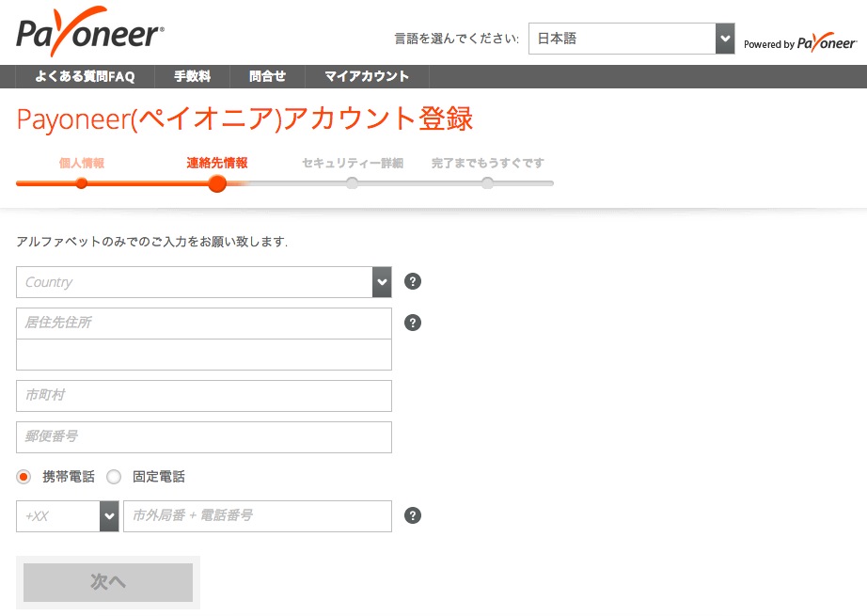Click the 次へ button
Screen dimensions: 867x616
[x=108, y=582]
